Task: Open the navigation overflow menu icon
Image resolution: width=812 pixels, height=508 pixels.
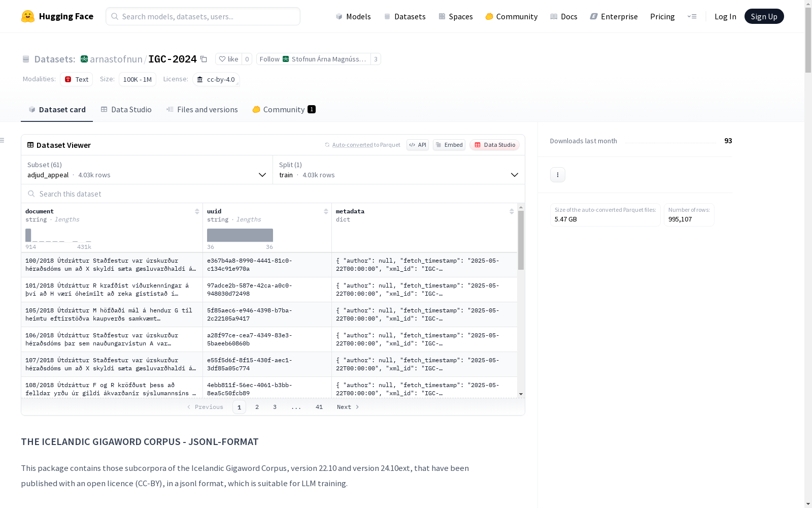Action: [692, 16]
